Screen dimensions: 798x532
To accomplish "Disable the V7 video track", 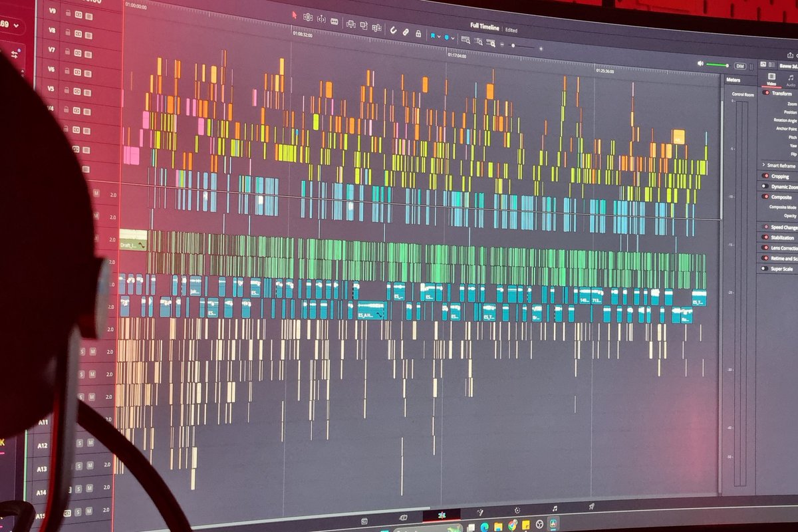I will 88,55.
